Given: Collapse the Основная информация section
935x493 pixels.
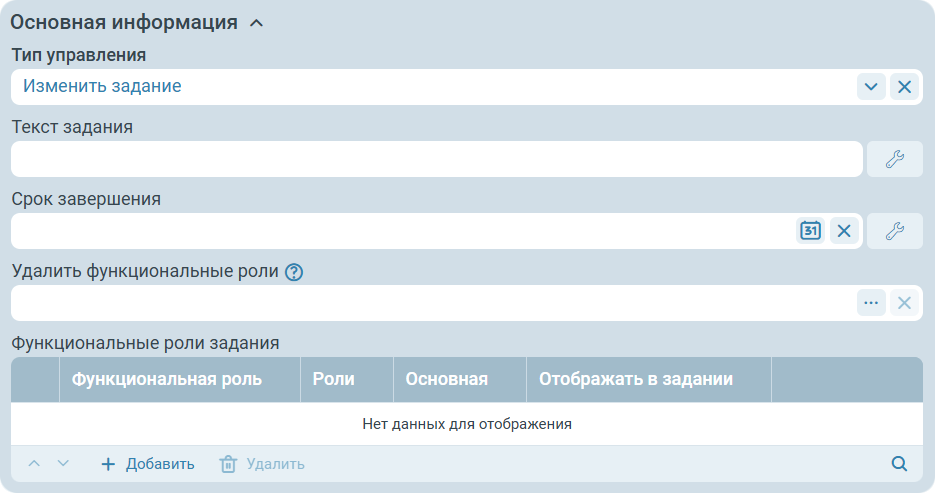Looking at the screenshot, I should (256, 23).
